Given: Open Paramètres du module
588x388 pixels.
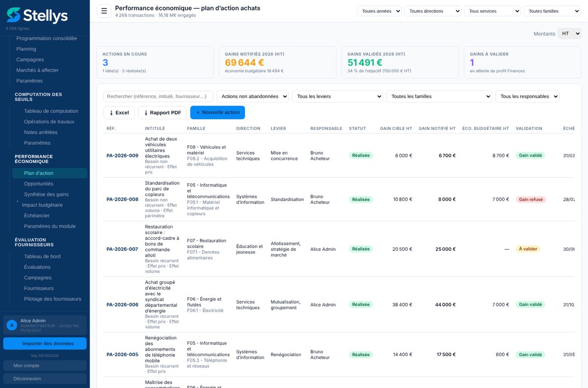Looking at the screenshot, I should [x=49, y=226].
